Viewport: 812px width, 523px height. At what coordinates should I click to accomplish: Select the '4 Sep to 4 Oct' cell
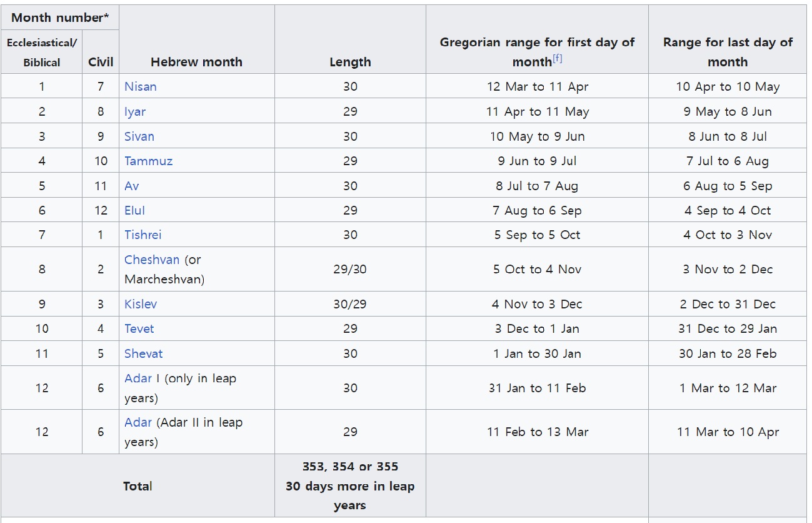pyautogui.click(x=728, y=210)
